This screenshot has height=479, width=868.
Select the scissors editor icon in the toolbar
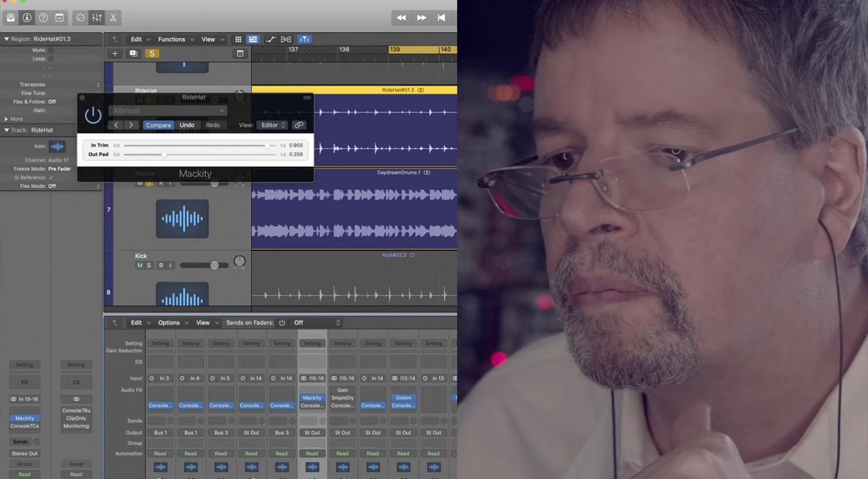[x=112, y=18]
